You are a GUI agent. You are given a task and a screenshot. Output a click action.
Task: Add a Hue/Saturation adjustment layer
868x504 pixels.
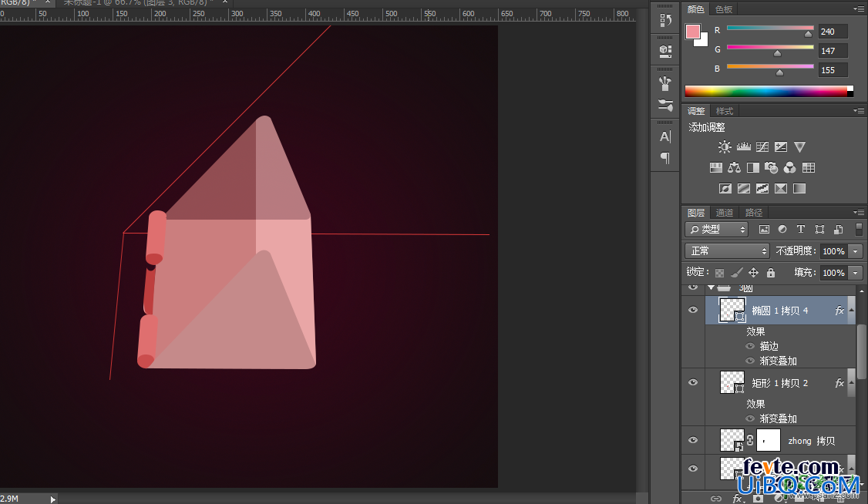point(716,168)
